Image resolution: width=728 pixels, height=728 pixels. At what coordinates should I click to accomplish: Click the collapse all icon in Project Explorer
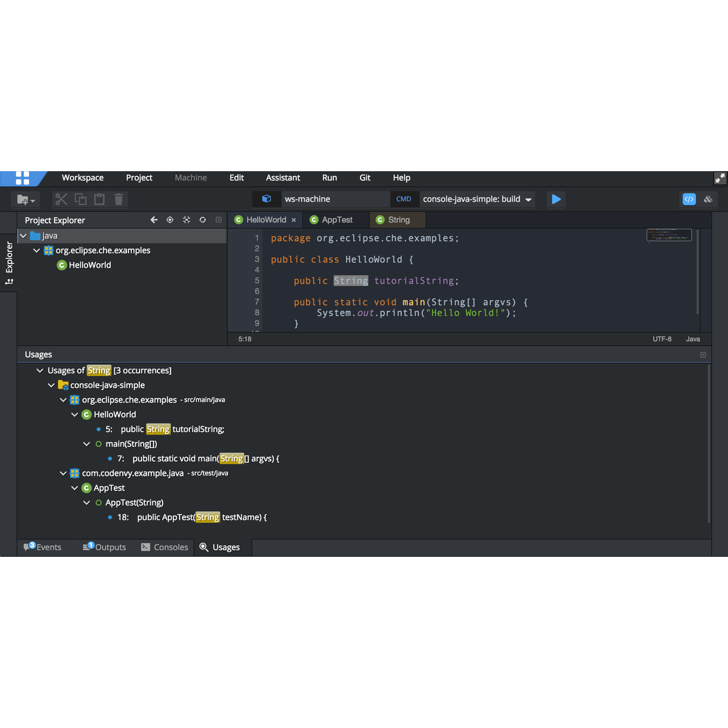tap(187, 220)
